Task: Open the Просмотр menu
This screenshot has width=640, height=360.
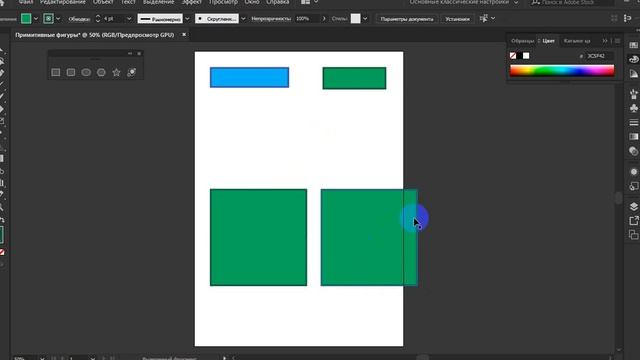Action: pos(223,2)
